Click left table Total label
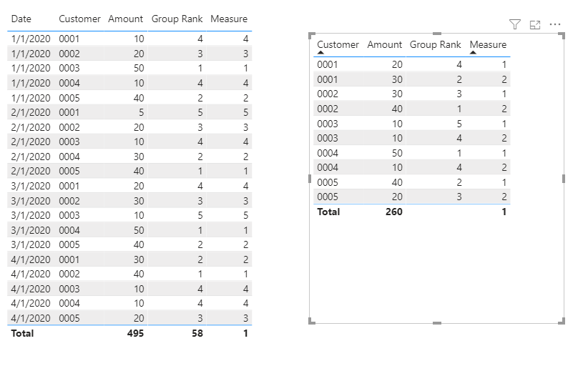 (22, 333)
